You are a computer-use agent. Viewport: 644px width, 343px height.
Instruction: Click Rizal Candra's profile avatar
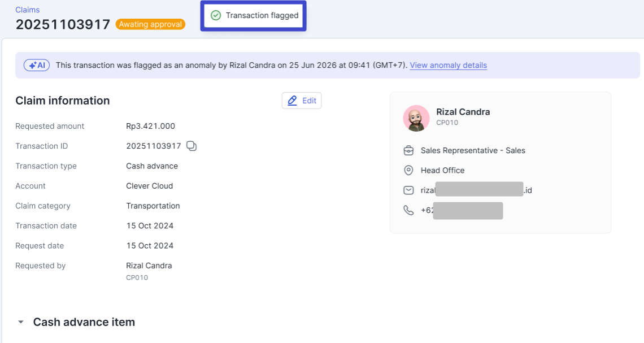[x=416, y=118]
